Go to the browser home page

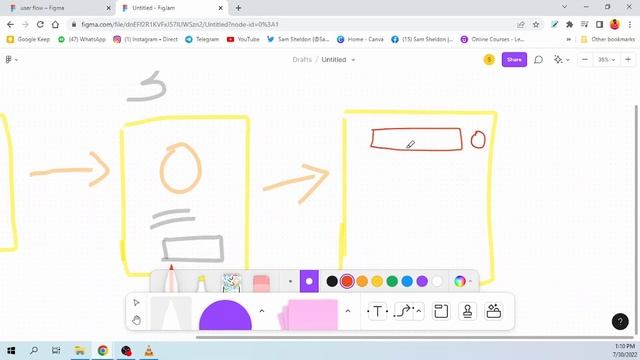pos(55,24)
